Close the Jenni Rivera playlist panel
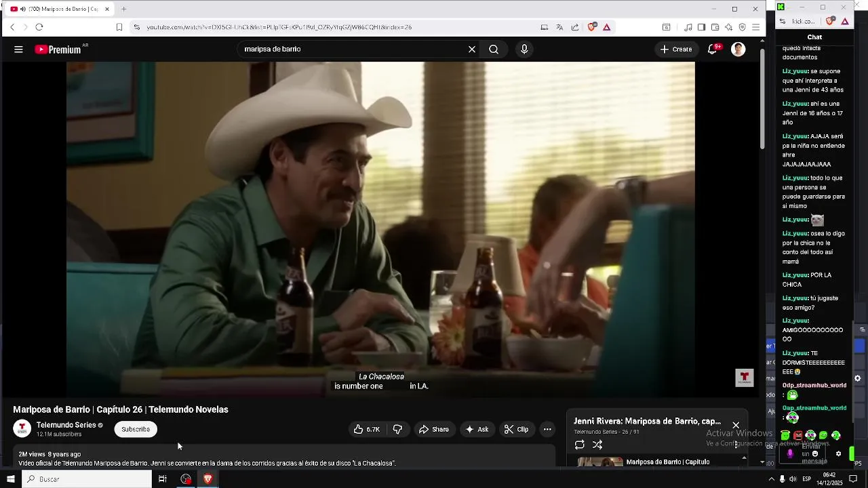This screenshot has height=488, width=868. coord(736,425)
